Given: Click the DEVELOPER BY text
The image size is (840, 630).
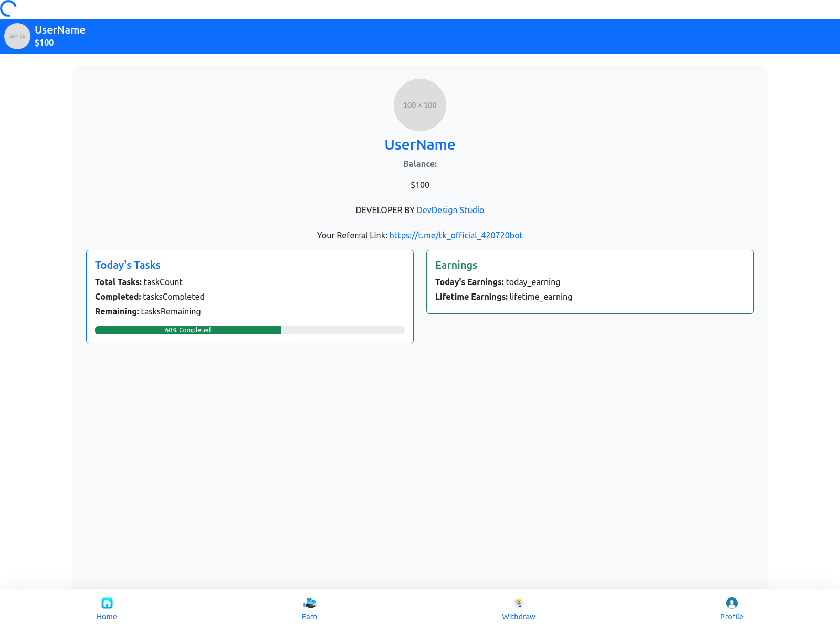Looking at the screenshot, I should tap(385, 210).
